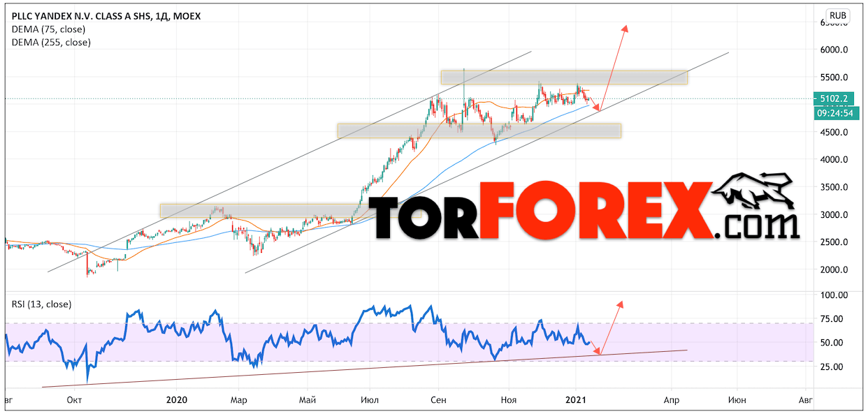This screenshot has width=868, height=414.
Task: Click the 2000.0 price axis label
Action: (x=834, y=269)
